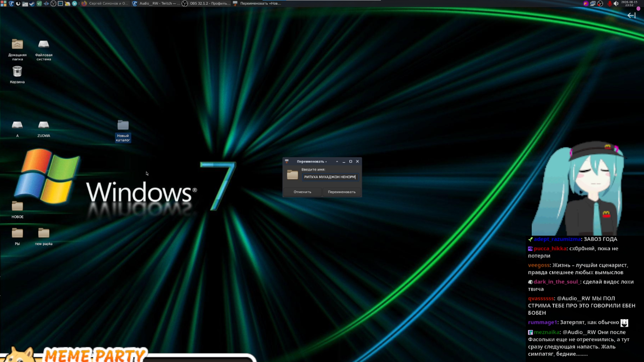Click the purple flame tray icon
Screen dimensions: 644x362
point(586,3)
